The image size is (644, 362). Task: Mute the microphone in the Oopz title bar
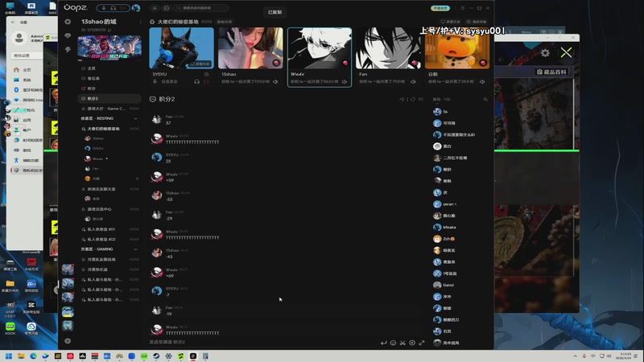[104, 8]
